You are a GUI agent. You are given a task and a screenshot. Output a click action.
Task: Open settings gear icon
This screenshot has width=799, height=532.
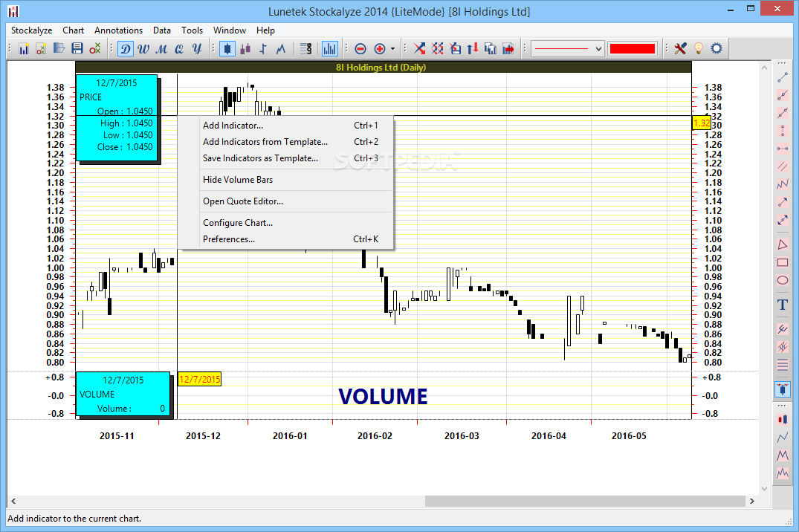[716, 49]
